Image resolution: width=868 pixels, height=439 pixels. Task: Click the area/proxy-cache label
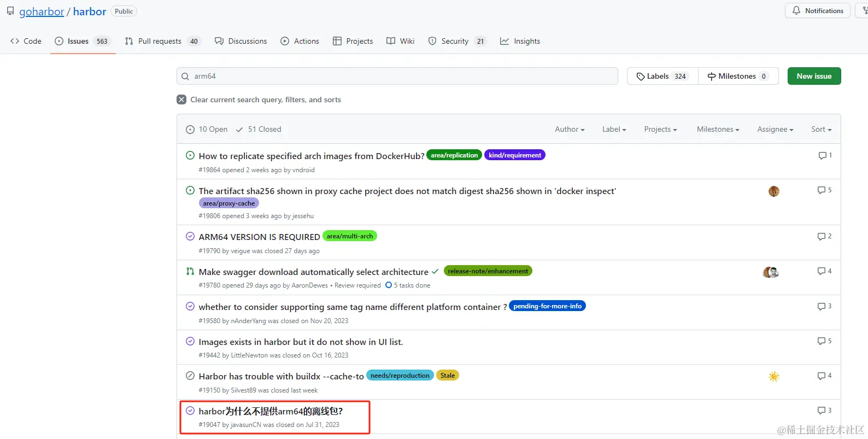tap(229, 203)
